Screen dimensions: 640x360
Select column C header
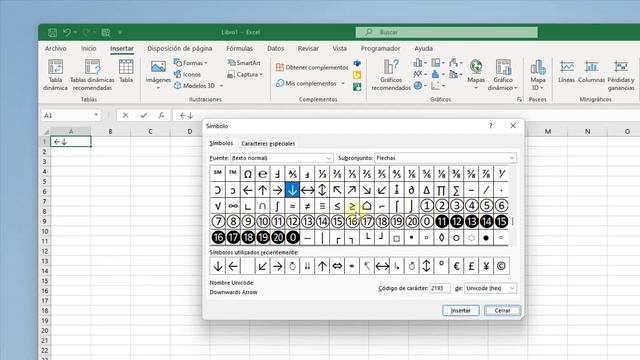click(x=150, y=131)
